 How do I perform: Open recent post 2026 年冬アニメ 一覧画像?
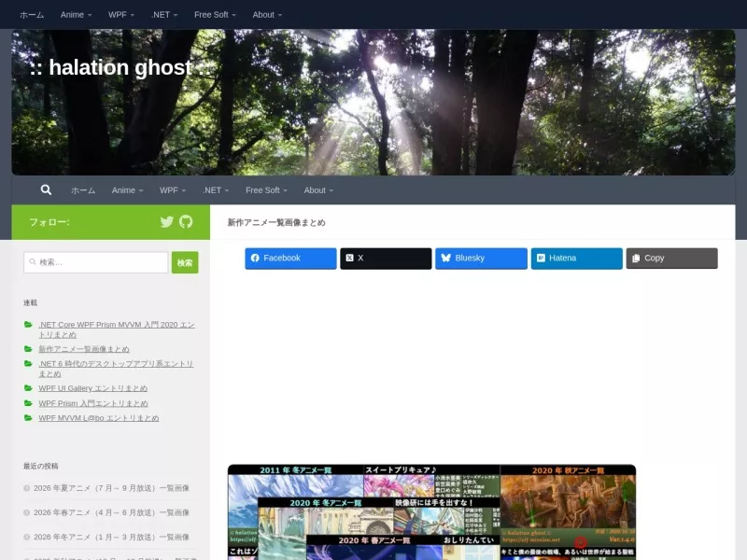coord(111,538)
